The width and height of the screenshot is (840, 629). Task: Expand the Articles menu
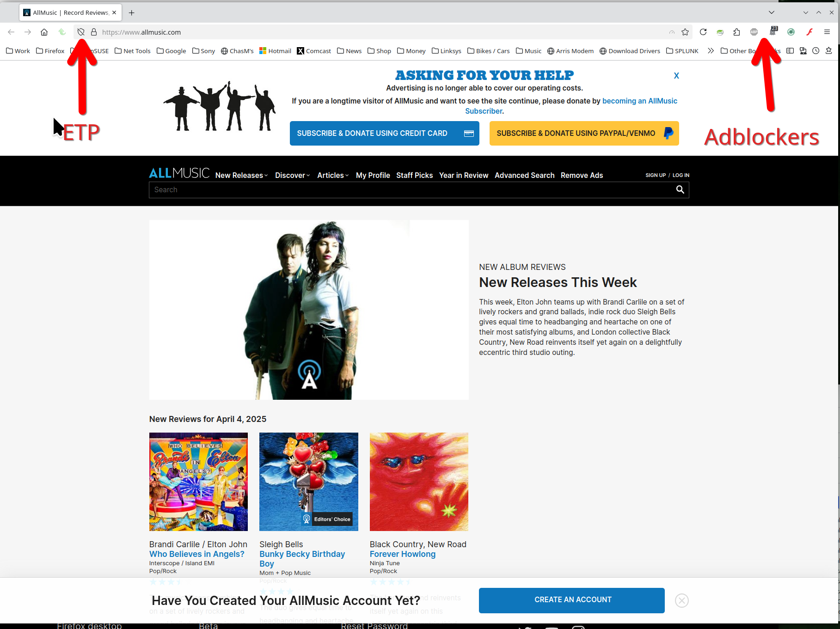(333, 175)
